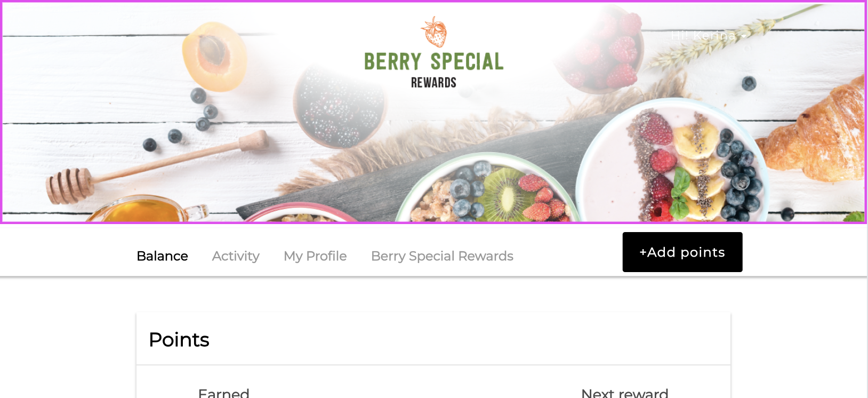The height and width of the screenshot is (398, 868).
Task: Select the Berry Special Rewards tab
Action: (x=442, y=256)
